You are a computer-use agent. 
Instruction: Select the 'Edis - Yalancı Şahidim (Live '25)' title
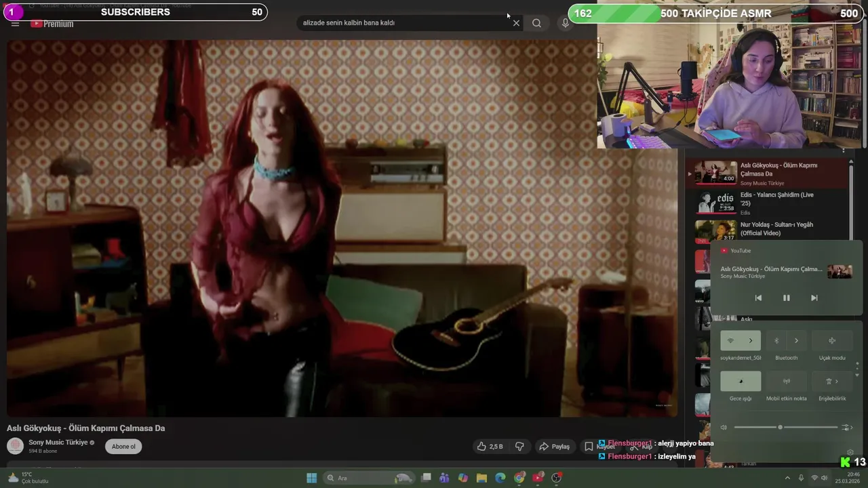777,199
